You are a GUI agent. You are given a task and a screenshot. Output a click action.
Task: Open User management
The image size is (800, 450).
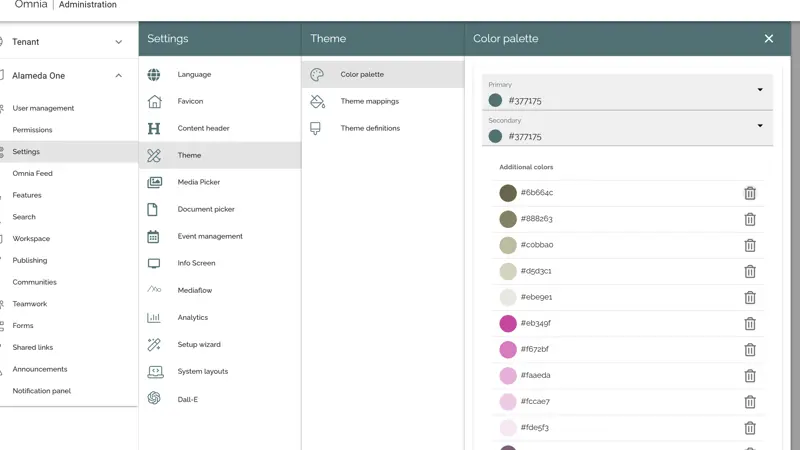pos(43,108)
